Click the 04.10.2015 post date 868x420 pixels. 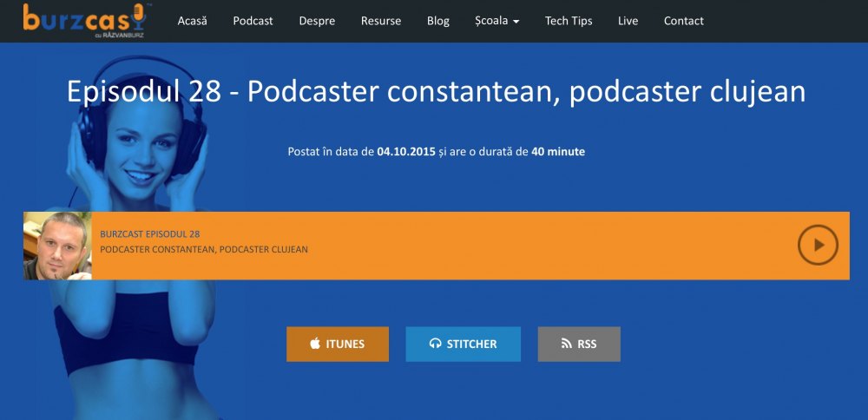[407, 152]
